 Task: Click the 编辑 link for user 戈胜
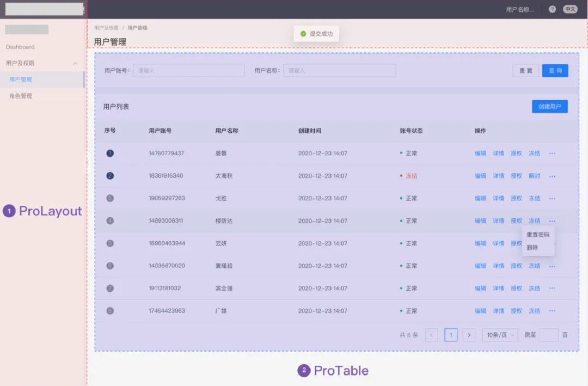click(x=480, y=198)
